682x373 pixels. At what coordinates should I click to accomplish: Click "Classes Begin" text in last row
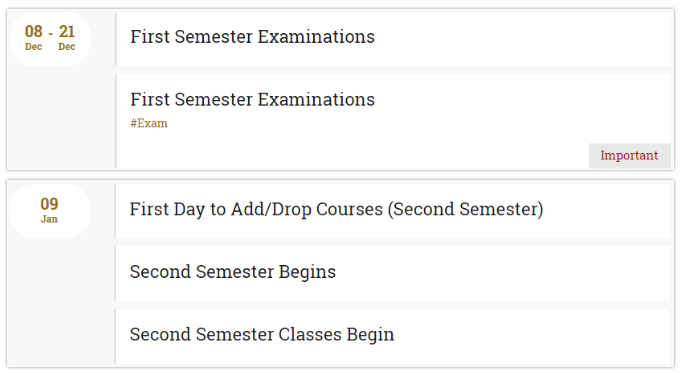pos(336,335)
